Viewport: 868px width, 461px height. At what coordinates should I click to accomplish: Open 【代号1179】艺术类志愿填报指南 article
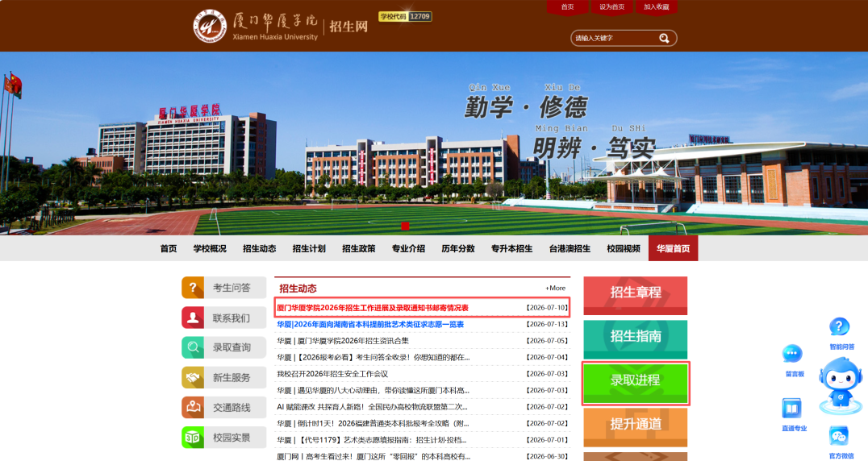coord(371,440)
